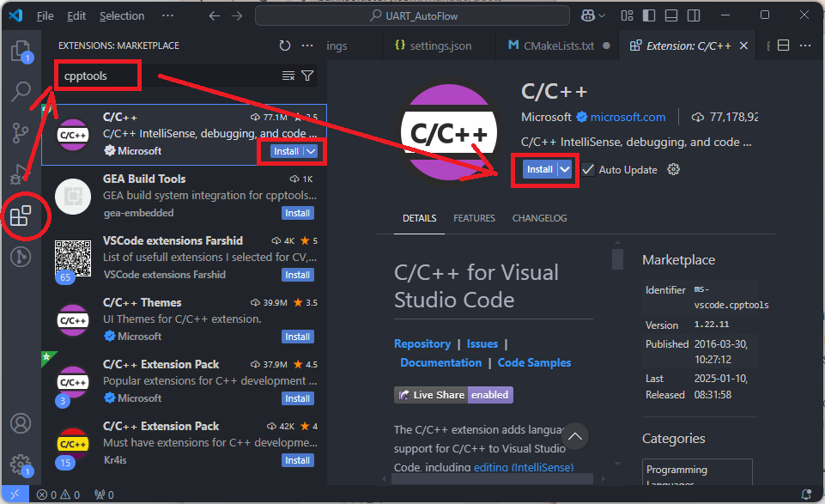
Task: Click the scroll-to-top arrow button
Action: [575, 436]
